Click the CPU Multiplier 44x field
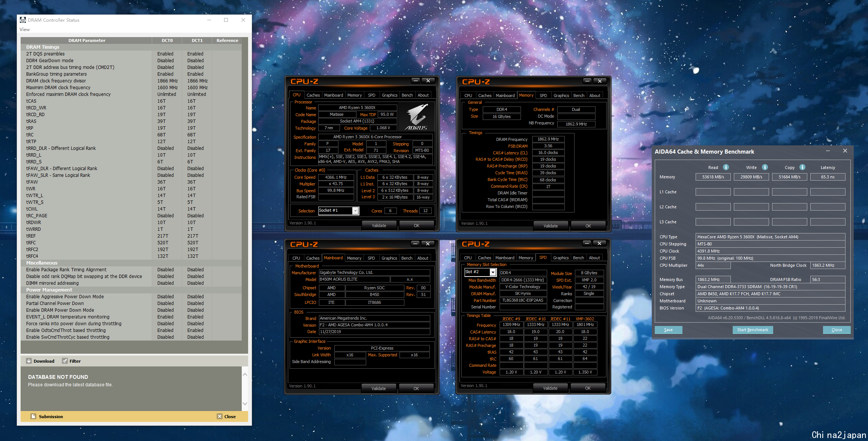 (x=713, y=265)
